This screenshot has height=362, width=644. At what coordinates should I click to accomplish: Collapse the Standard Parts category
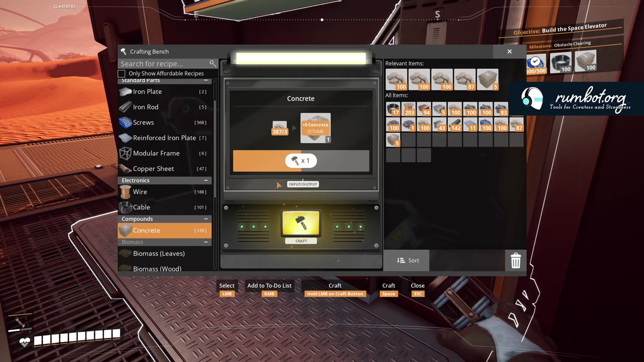click(x=206, y=80)
